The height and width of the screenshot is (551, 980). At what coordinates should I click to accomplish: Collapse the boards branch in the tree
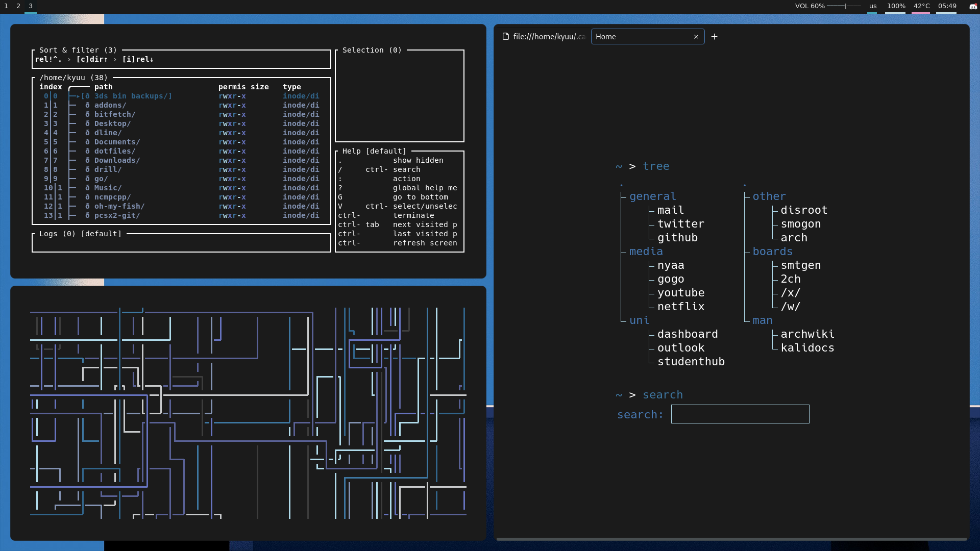(x=773, y=251)
